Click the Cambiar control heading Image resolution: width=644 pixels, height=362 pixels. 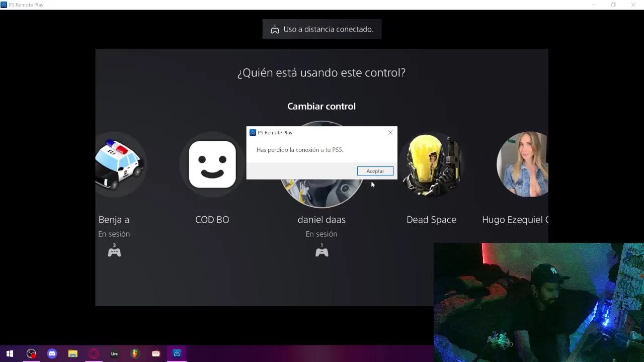[x=321, y=106]
